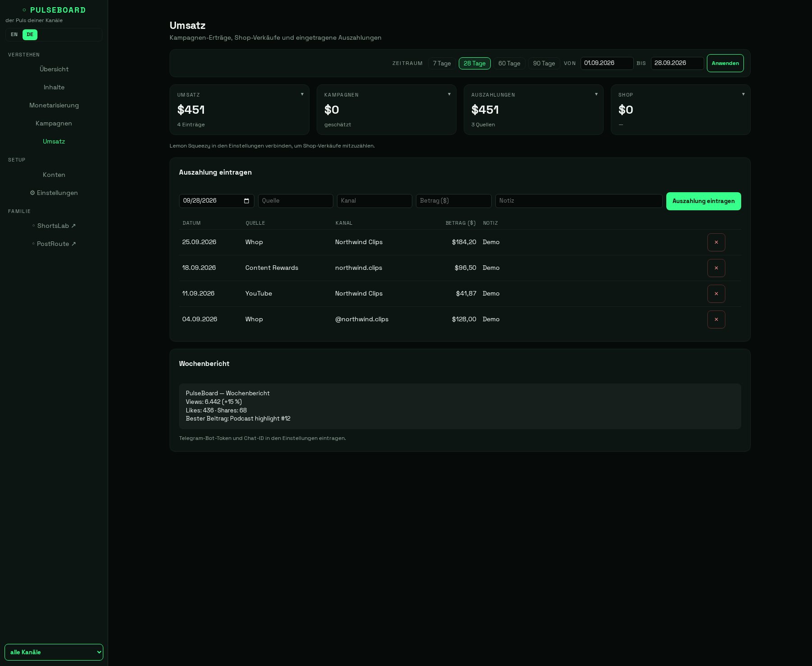Viewport: 812px width, 666px height.
Task: Click the green Auszahlung eintragen button
Action: pos(703,201)
